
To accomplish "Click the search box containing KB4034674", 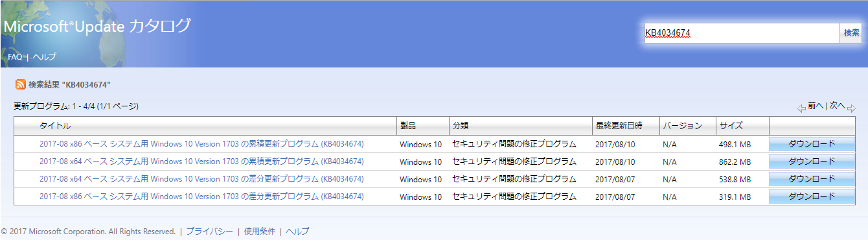I will click(742, 32).
